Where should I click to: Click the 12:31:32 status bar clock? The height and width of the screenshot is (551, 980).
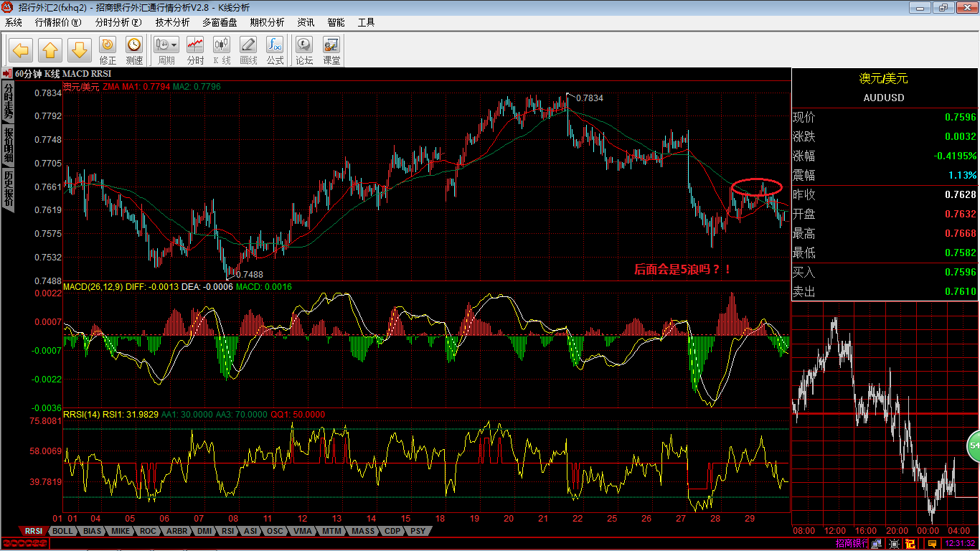[x=959, y=544]
